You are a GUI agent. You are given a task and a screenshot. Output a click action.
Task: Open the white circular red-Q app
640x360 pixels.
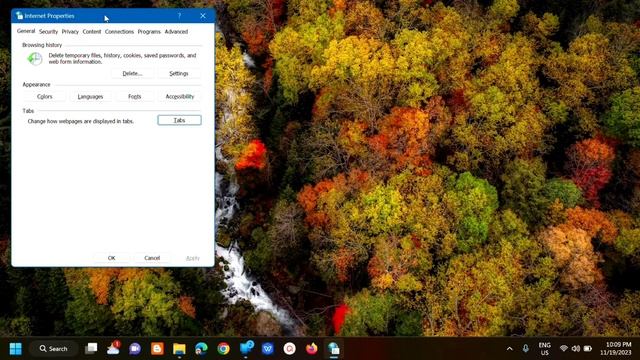coord(290,349)
